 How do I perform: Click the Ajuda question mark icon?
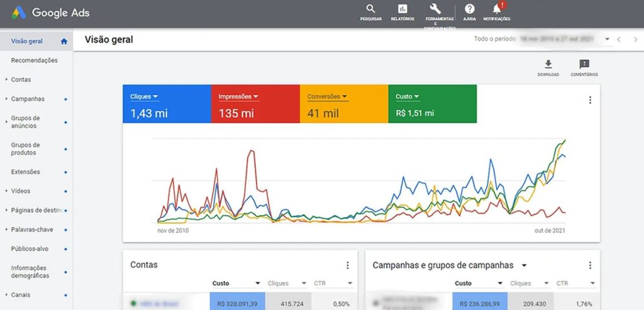click(x=469, y=9)
